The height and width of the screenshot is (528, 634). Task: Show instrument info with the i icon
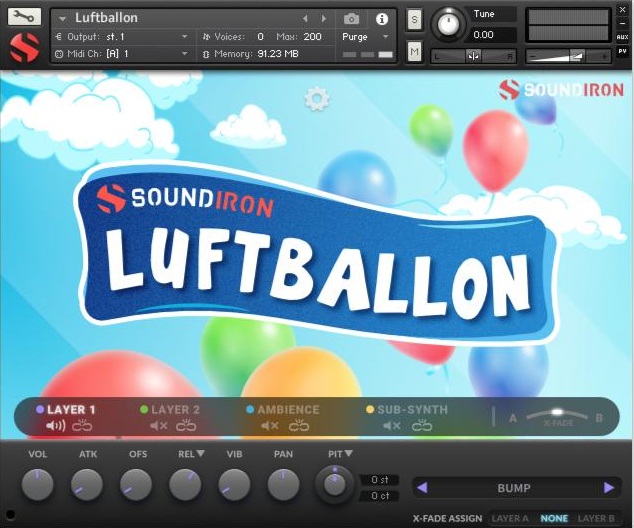tap(382, 19)
